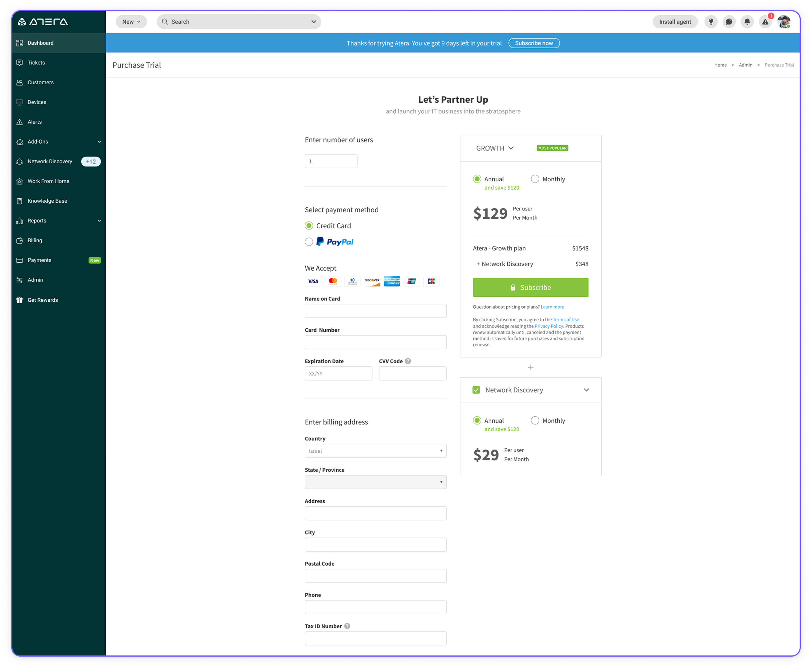Open the chat bubble icon
The image size is (812, 669).
point(729,22)
